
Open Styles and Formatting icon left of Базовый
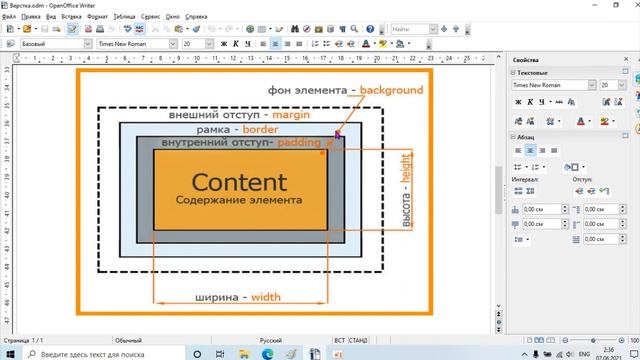11,44
